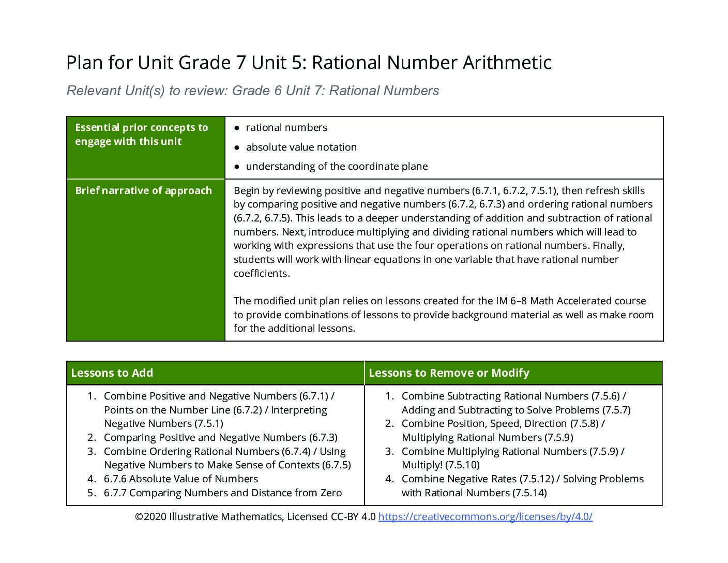Click the Plan for Unit Grade 7 title
The image size is (728, 563).
(x=309, y=63)
